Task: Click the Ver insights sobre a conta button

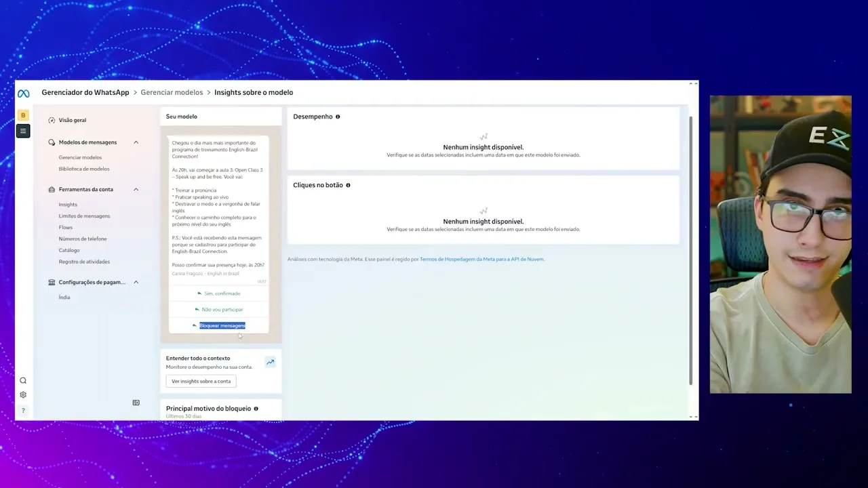Action: click(x=201, y=381)
